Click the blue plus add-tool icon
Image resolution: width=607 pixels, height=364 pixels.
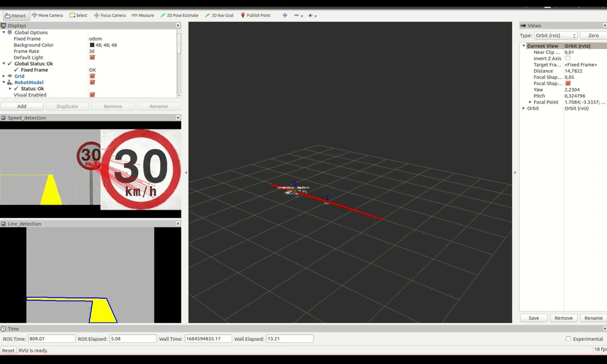285,15
